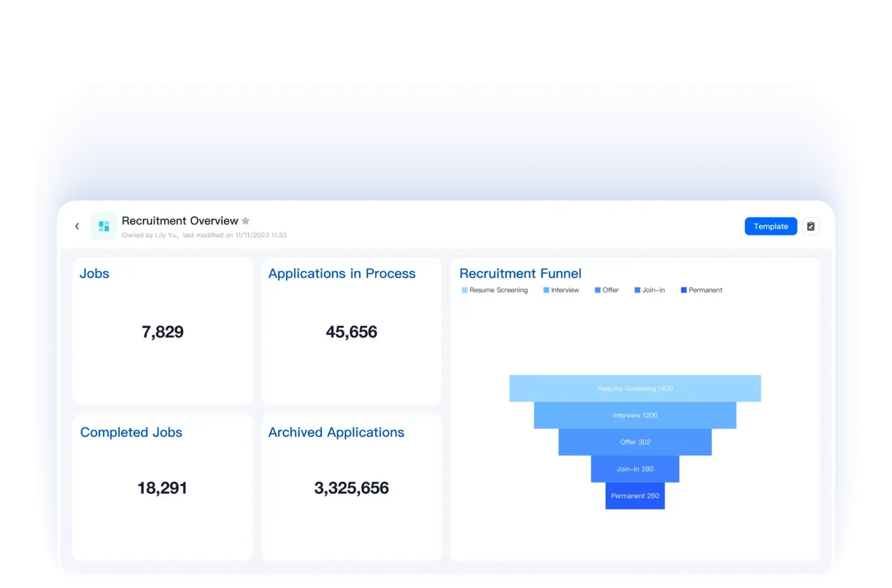
Task: Open the clipboard edit icon beside Template
Action: (x=811, y=226)
